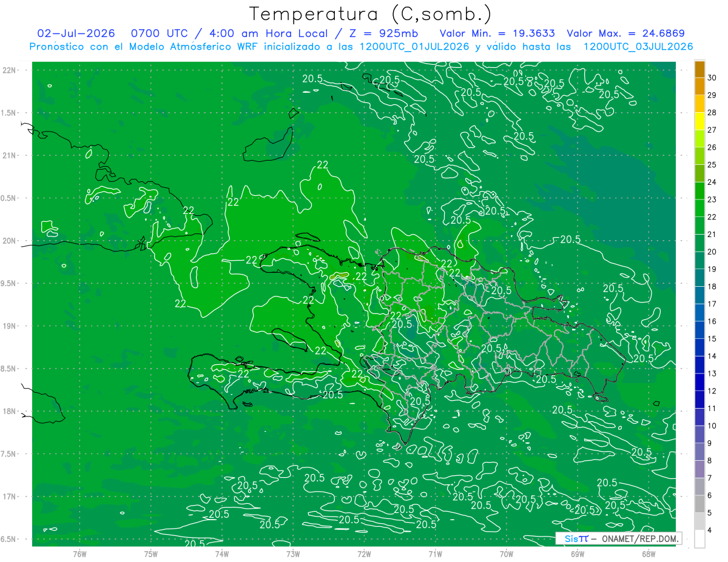
Task: Click the longitude axis label "73W"
Action: click(x=293, y=554)
